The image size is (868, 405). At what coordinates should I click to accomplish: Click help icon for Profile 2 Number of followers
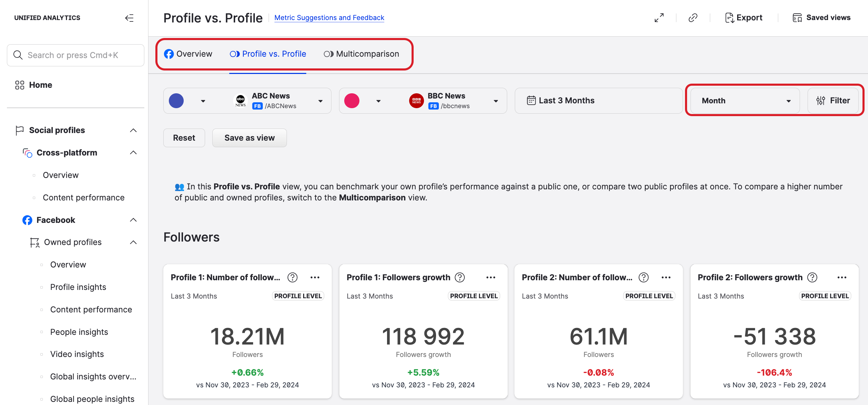[x=643, y=277]
